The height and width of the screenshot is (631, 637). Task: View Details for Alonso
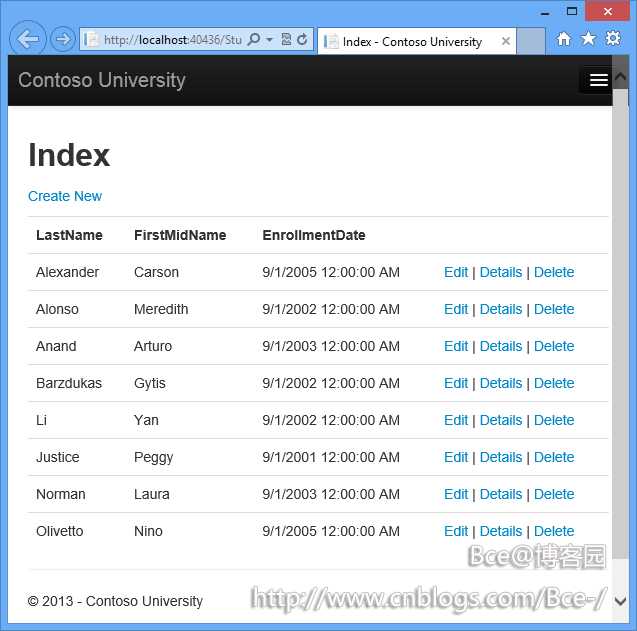coord(500,309)
